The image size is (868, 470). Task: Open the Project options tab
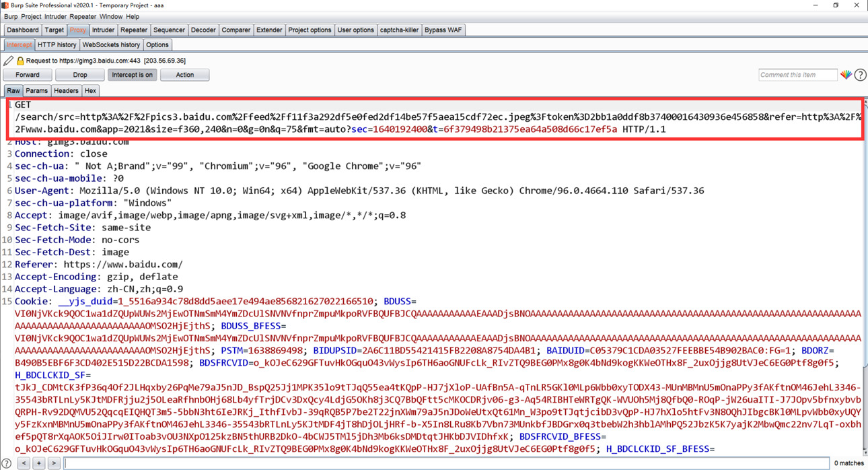310,30
